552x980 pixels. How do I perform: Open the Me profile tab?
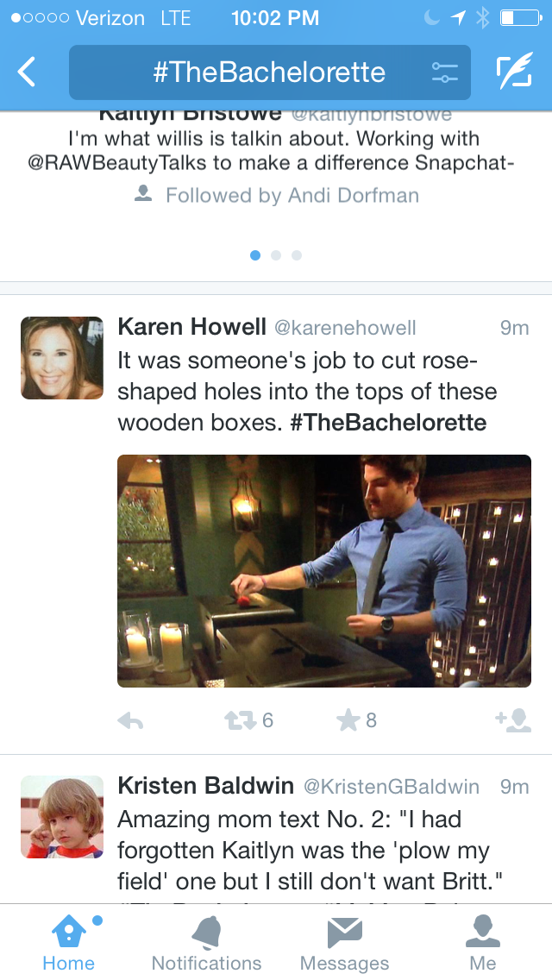[x=483, y=942]
